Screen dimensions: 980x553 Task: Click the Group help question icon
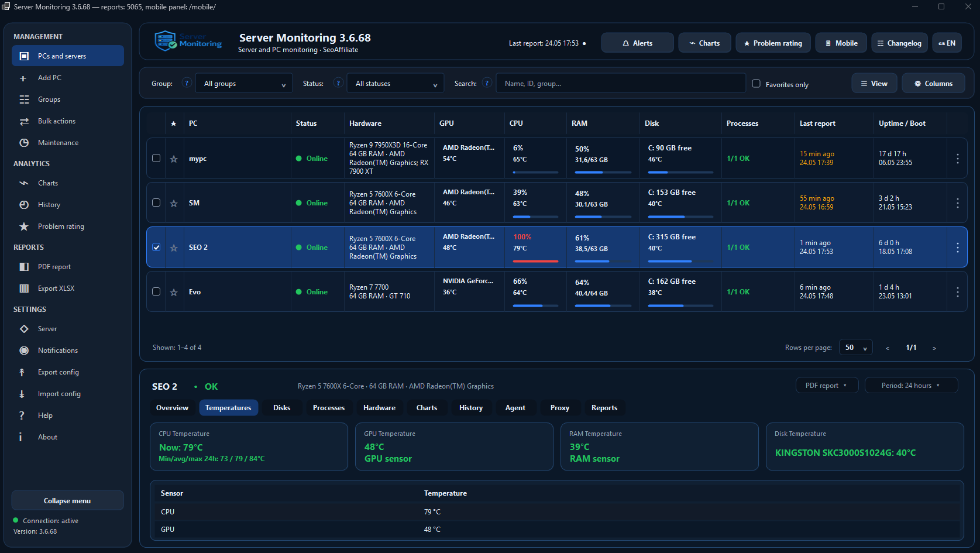click(x=187, y=83)
